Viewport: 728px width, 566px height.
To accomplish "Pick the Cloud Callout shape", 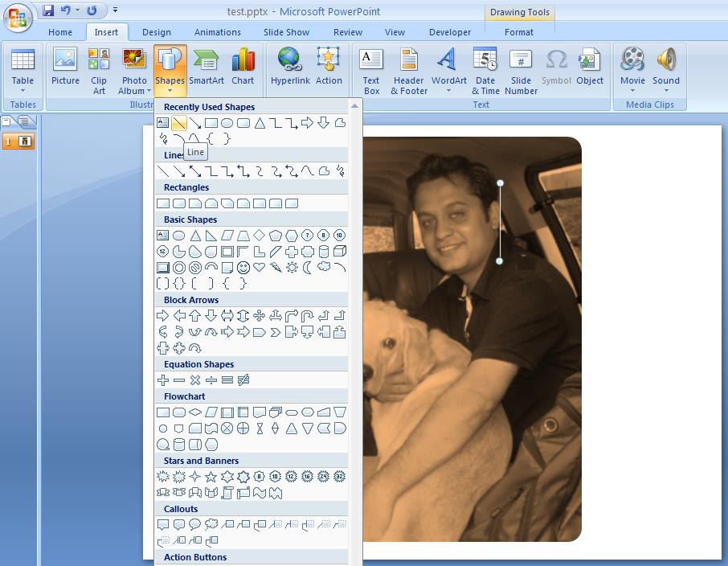I will tap(211, 525).
